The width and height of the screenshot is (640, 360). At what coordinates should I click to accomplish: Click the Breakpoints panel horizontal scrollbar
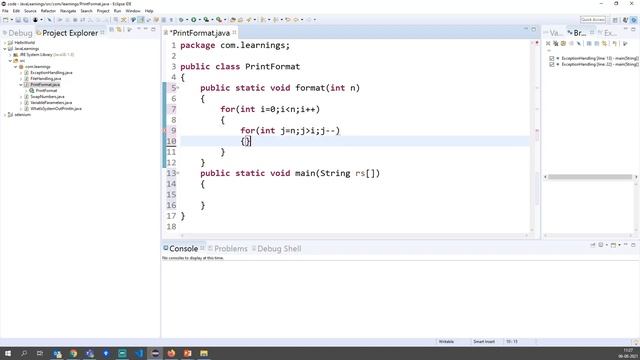[590, 177]
